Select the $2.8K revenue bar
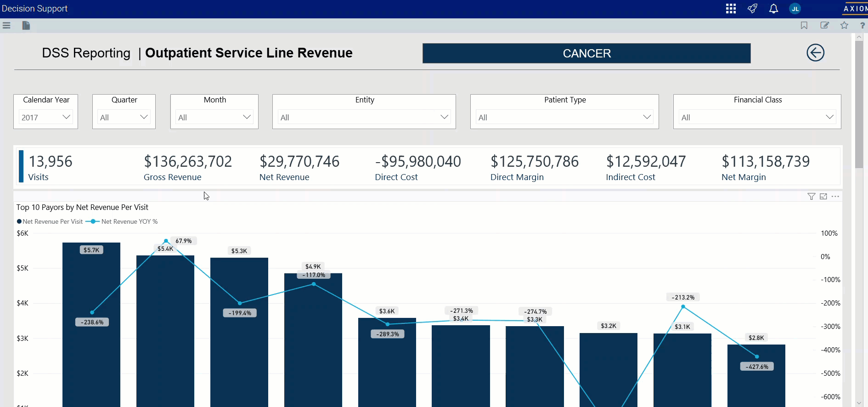 tap(756, 376)
